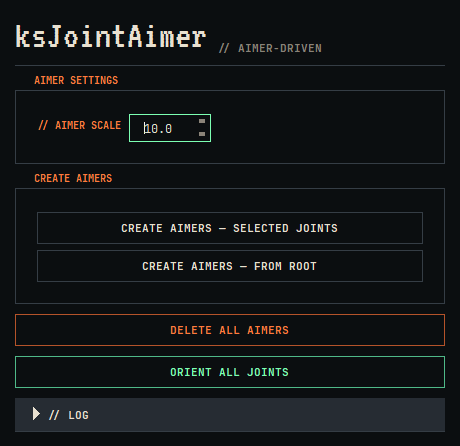
Task: Click Create Aimers – From Root button
Action: click(x=230, y=266)
